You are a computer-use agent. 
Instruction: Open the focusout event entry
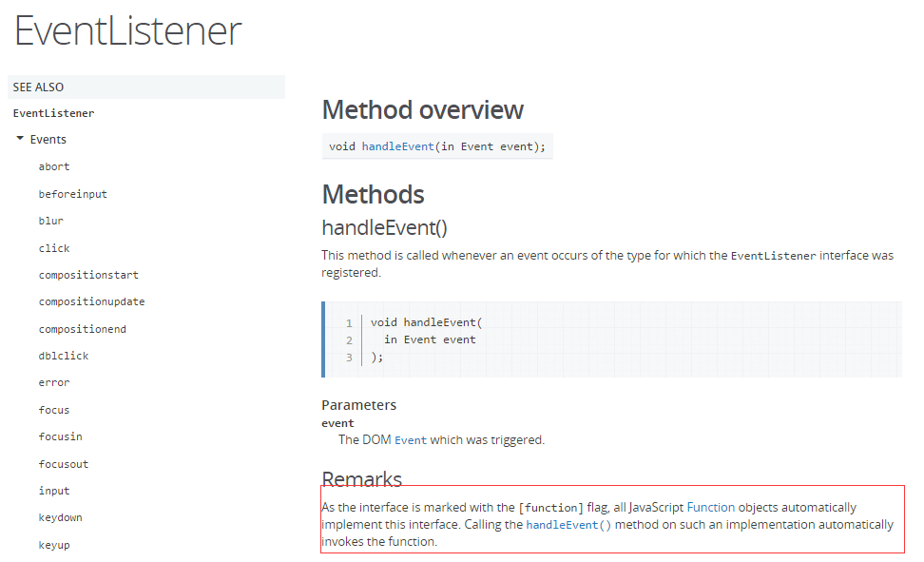coord(64,464)
